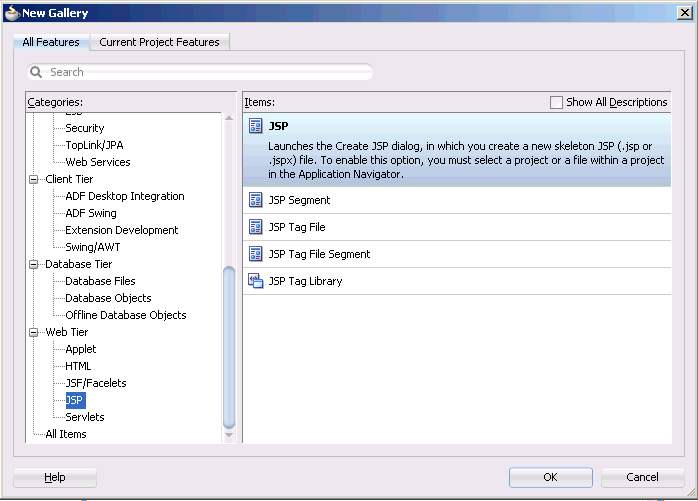
Task: Switch to the All Features tab
Action: (51, 42)
